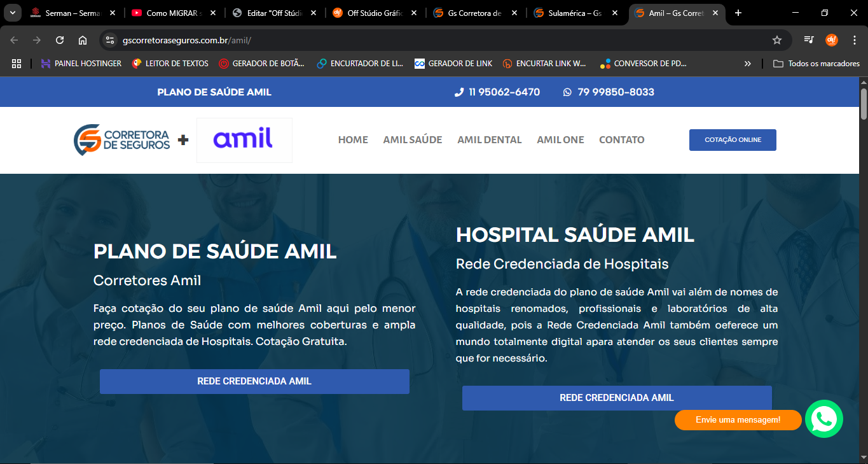Click the WhatsApp icon beside 79 99850-8033
The image size is (868, 464).
point(566,92)
